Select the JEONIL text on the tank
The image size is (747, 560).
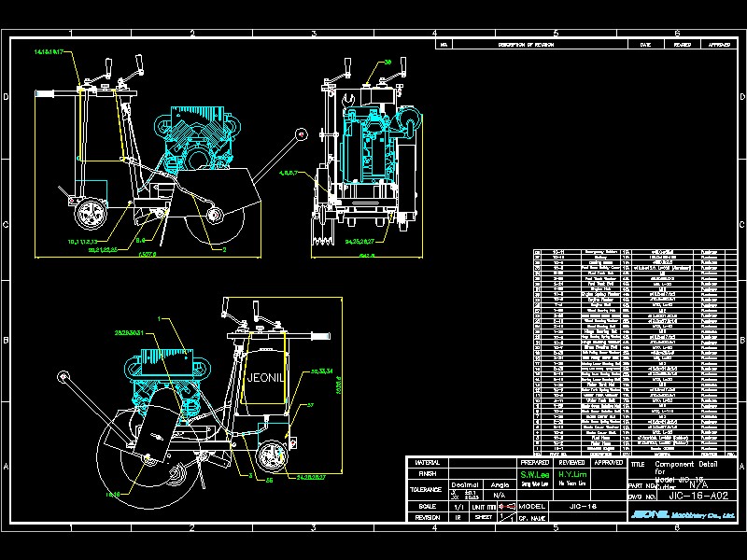[265, 378]
